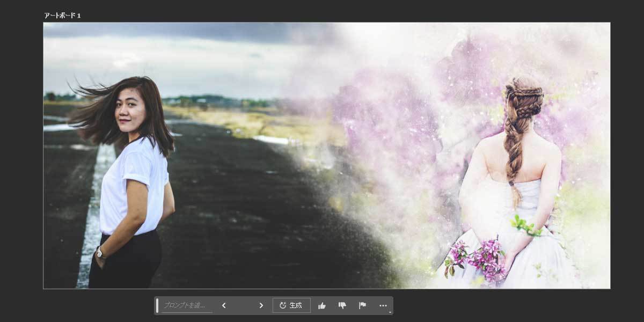
Task: Click the 生成 generate button
Action: coord(291,305)
